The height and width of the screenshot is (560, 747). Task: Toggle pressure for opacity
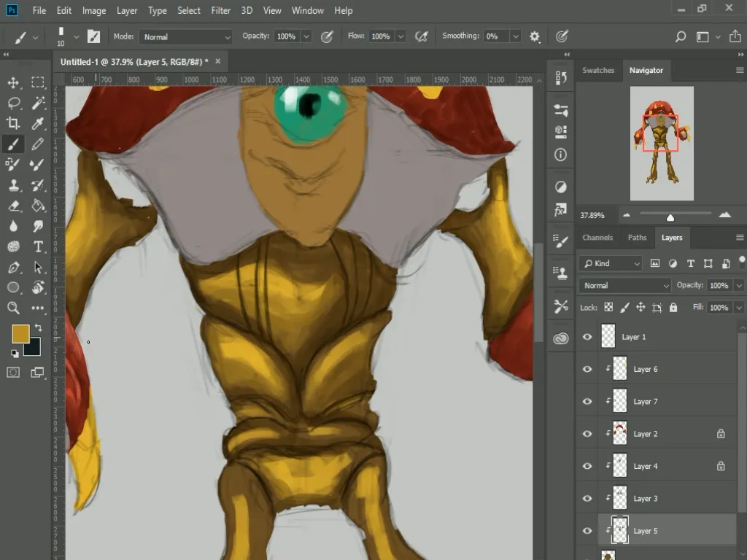327,36
